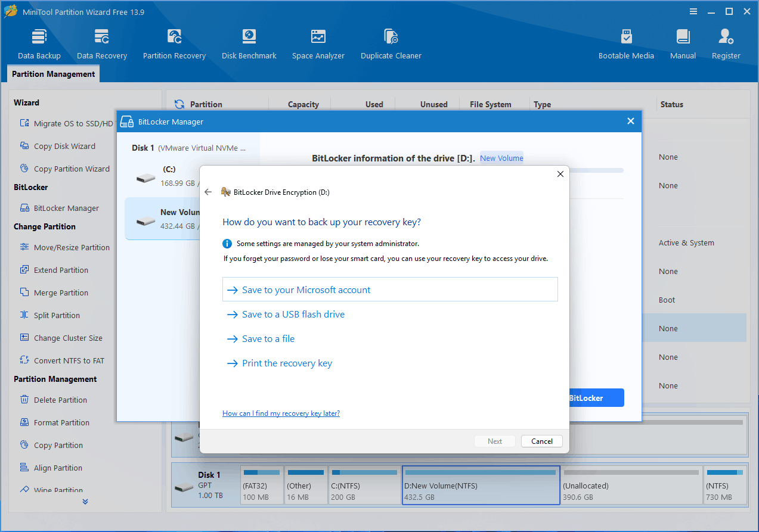Screen dimensions: 759x532
Task: Open the hamburger menu in title bar
Action: pyautogui.click(x=694, y=11)
